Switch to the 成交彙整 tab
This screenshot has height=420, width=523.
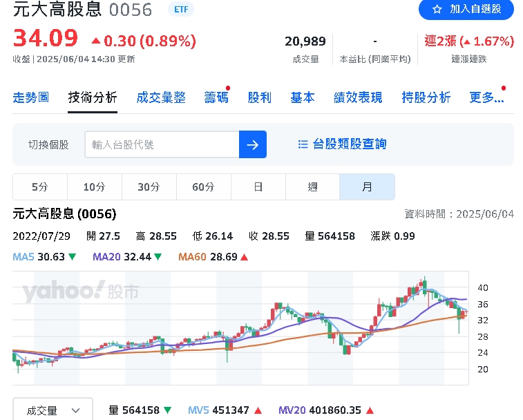[161, 97]
